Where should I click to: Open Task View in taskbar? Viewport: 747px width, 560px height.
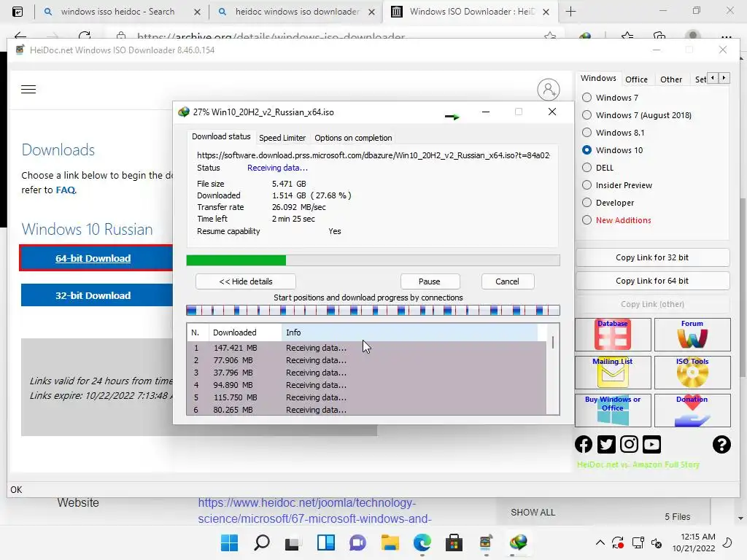pos(293,542)
